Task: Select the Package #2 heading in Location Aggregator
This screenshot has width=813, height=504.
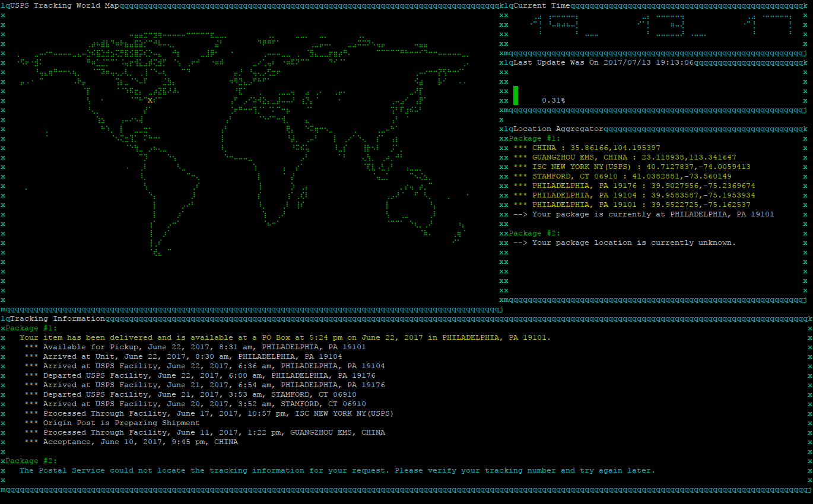Action: click(x=535, y=233)
